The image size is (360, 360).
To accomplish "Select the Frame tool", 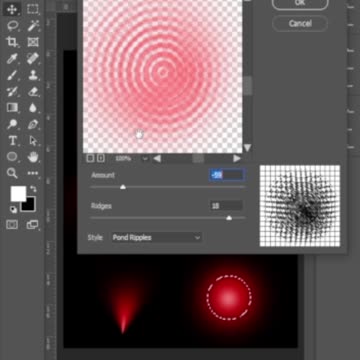I will [33, 42].
